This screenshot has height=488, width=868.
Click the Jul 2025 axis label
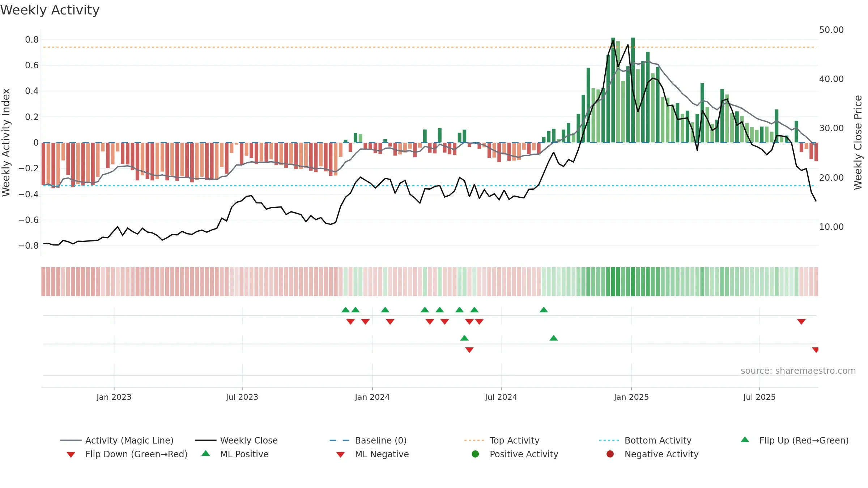pyautogui.click(x=759, y=397)
